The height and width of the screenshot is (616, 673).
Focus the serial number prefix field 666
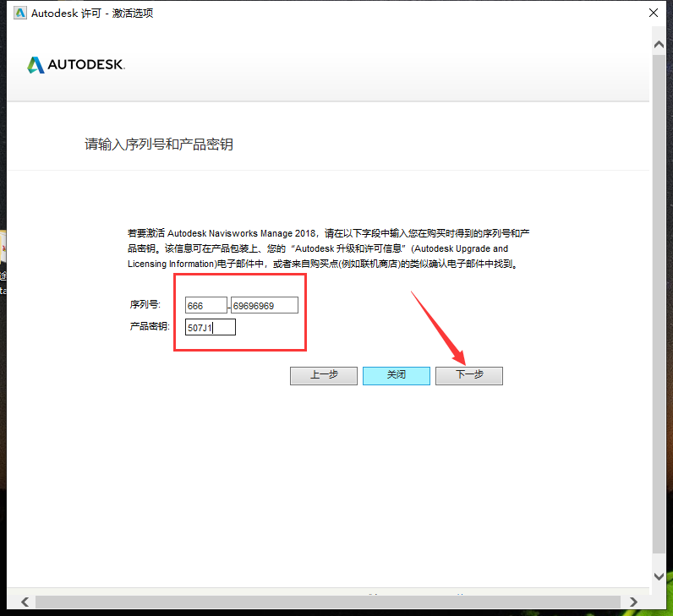(206, 305)
